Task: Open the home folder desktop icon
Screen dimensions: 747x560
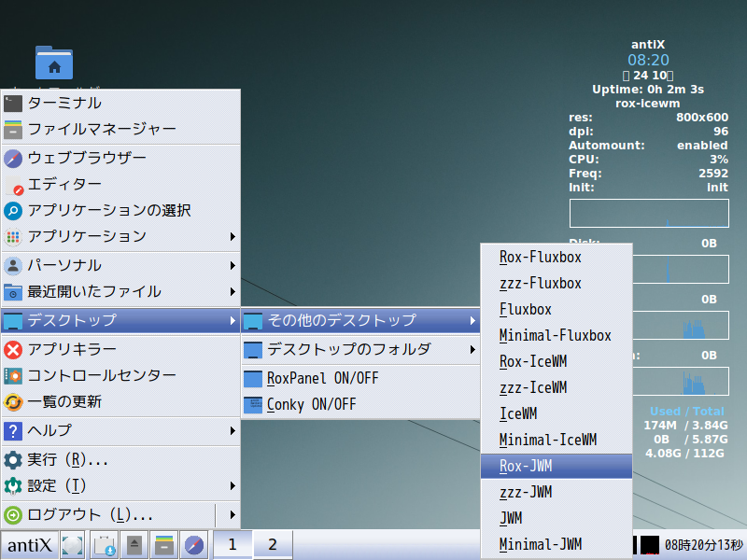Action: 54,63
